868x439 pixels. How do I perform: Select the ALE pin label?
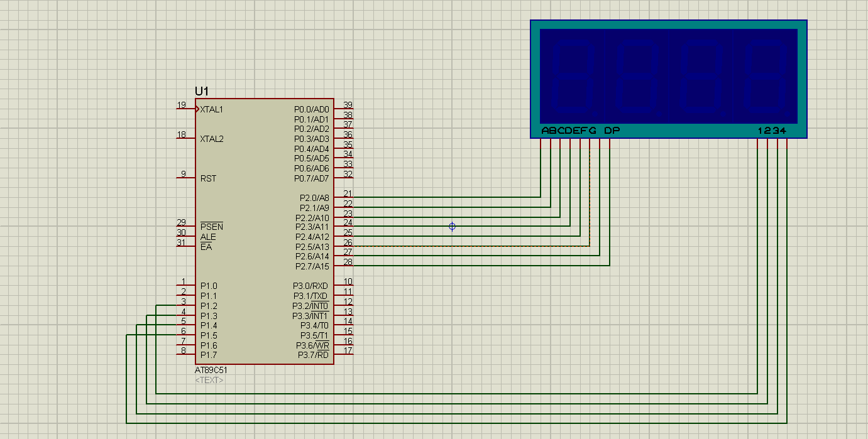(x=208, y=237)
